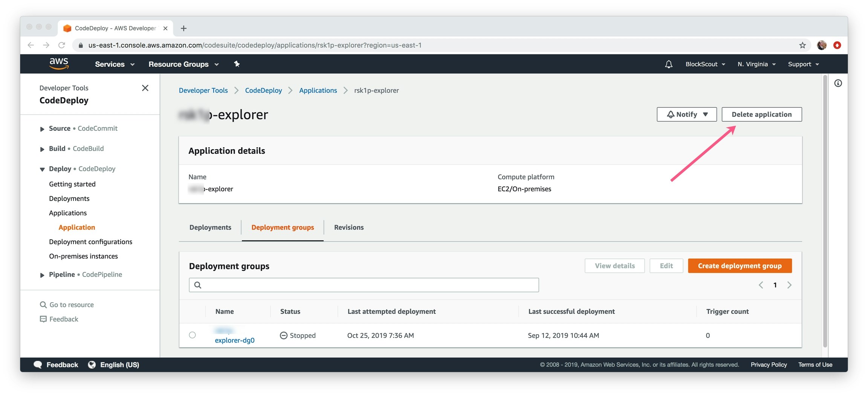The width and height of the screenshot is (868, 396).
Task: Click the globe language icon in footer
Action: click(92, 364)
